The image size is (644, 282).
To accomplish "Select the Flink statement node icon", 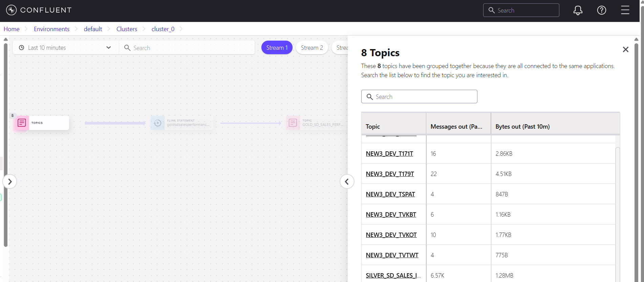I will click(x=157, y=123).
